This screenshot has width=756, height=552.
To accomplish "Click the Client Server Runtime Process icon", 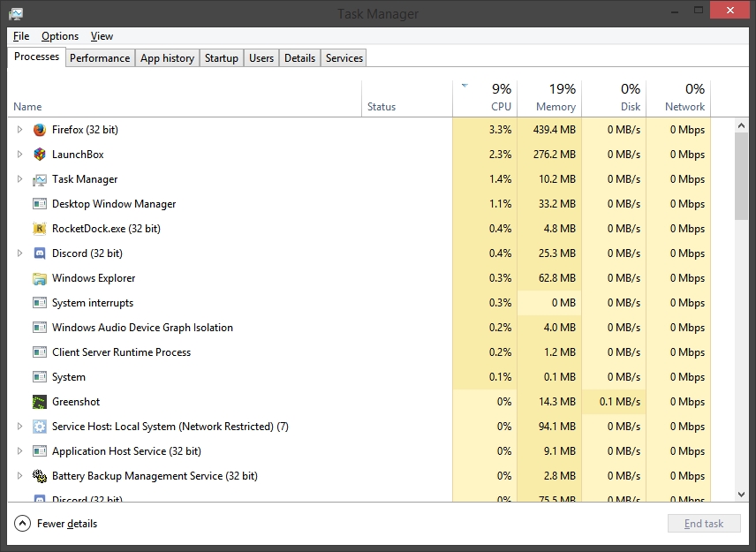I will [40, 352].
